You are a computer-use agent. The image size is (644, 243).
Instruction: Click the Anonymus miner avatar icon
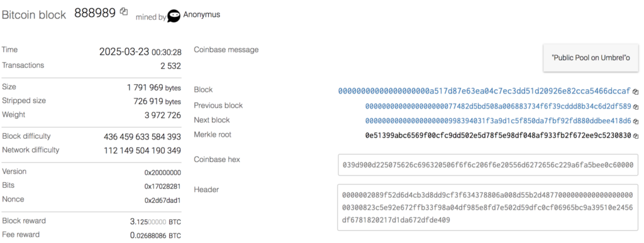(x=174, y=16)
